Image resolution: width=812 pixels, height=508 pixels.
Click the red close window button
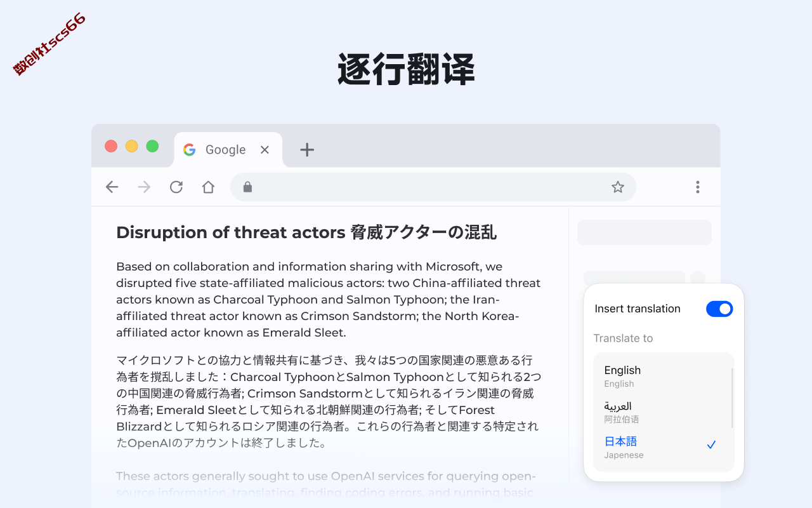(111, 146)
